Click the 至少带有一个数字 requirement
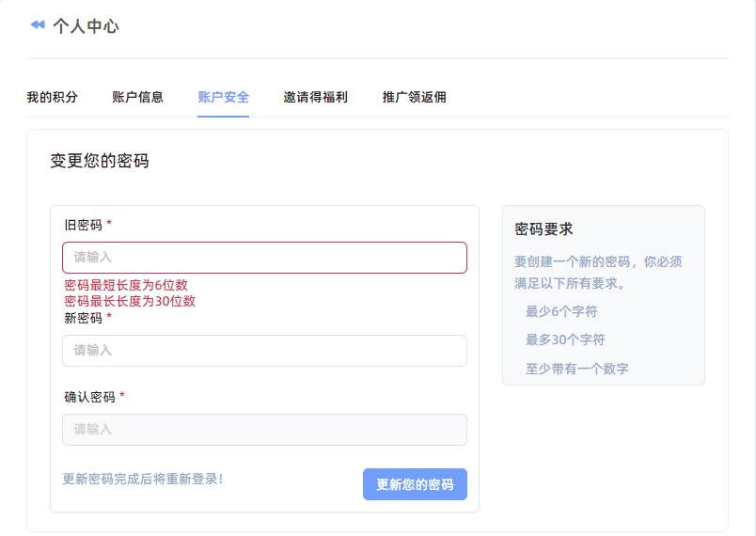 [x=577, y=369]
